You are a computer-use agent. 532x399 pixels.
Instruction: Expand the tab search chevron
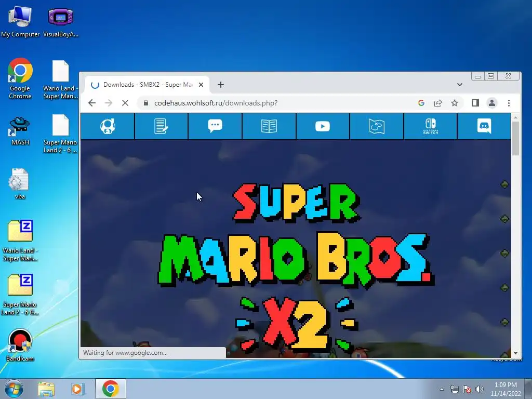pos(460,85)
